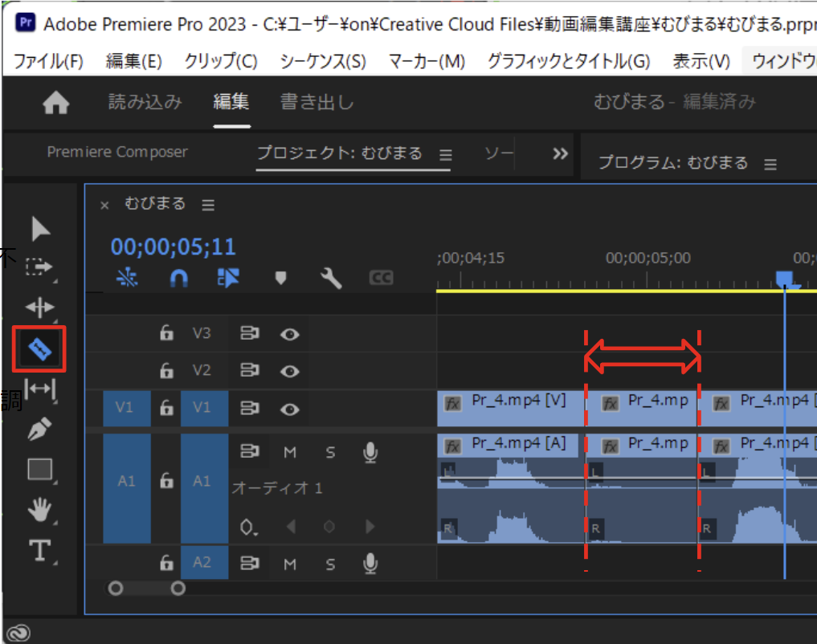Viewport: 817px width, 644px height.
Task: Choose the Selection arrow tool
Action: 39,228
